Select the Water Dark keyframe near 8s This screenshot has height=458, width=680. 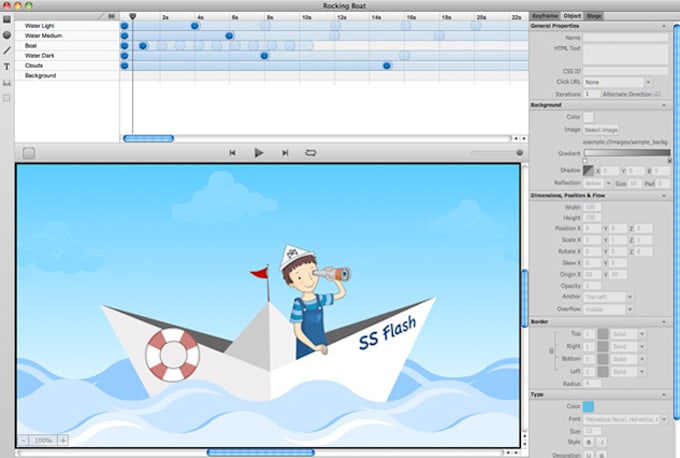tap(264, 56)
